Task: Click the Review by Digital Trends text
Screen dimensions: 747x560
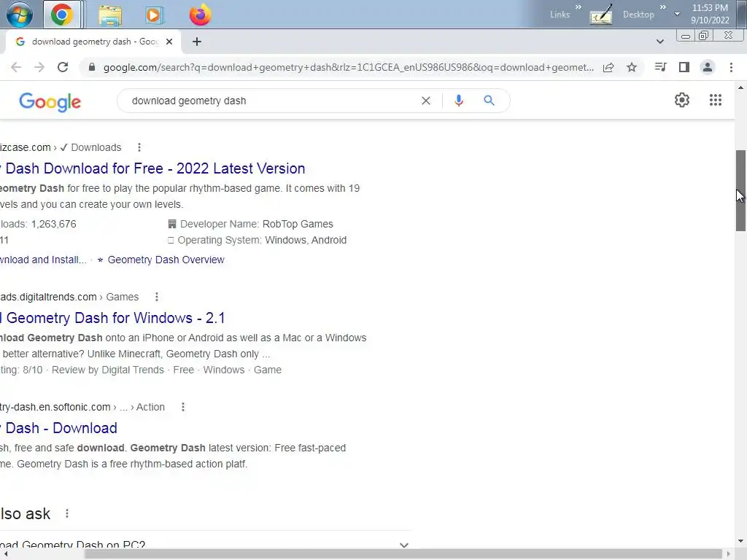Action: [108, 370]
